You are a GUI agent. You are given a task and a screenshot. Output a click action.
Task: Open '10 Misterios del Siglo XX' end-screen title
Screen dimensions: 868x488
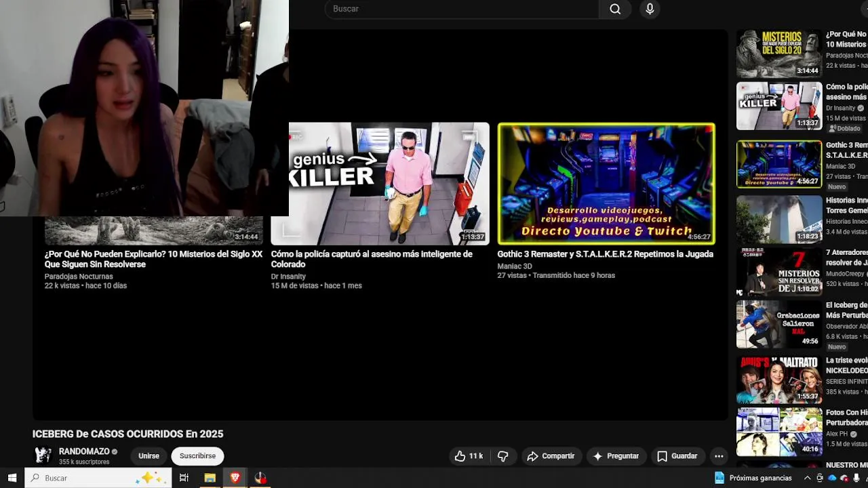pyautogui.click(x=153, y=259)
